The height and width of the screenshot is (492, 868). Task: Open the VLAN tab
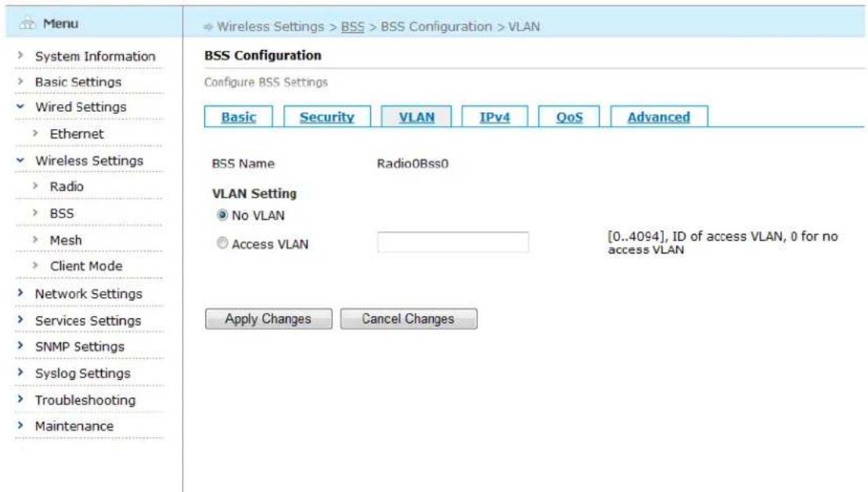(x=416, y=117)
